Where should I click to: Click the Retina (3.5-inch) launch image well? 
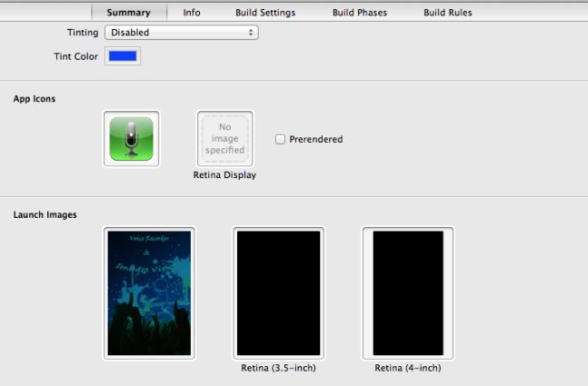click(x=279, y=293)
